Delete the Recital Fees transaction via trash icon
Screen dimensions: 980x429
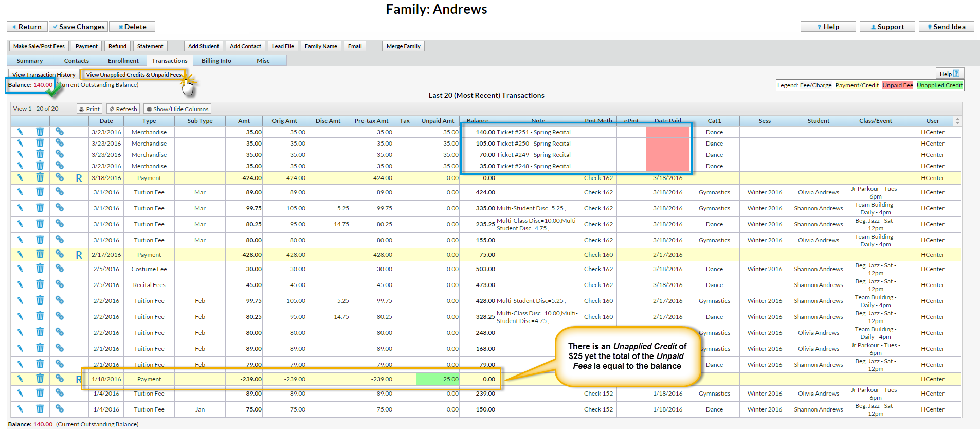pos(40,284)
